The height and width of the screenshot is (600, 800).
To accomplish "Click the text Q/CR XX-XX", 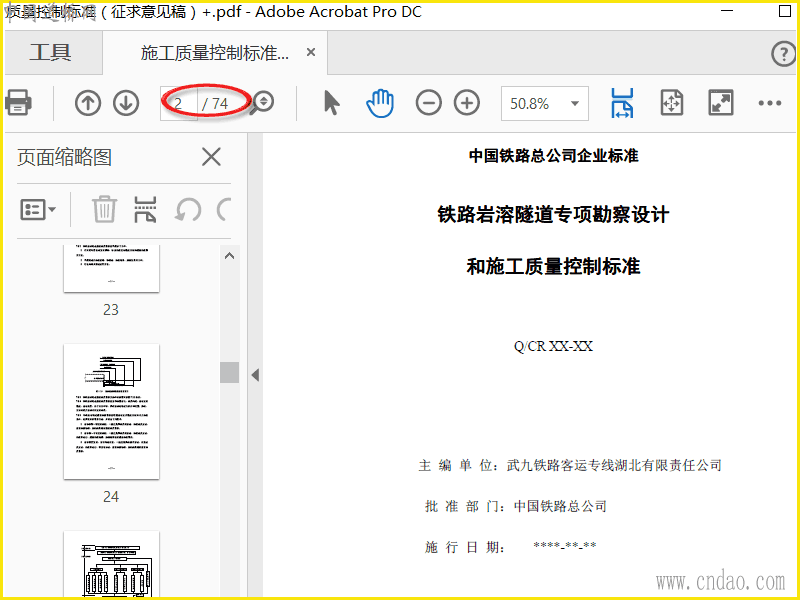I will tap(553, 346).
